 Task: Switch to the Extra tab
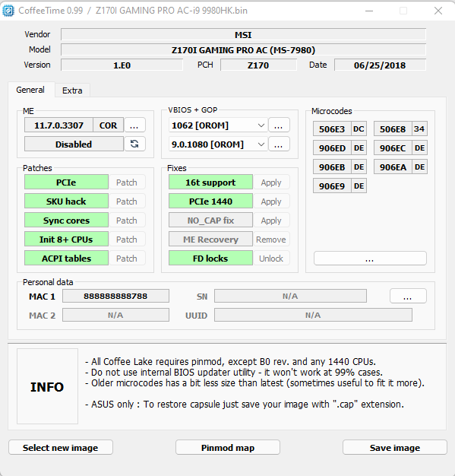tap(72, 90)
